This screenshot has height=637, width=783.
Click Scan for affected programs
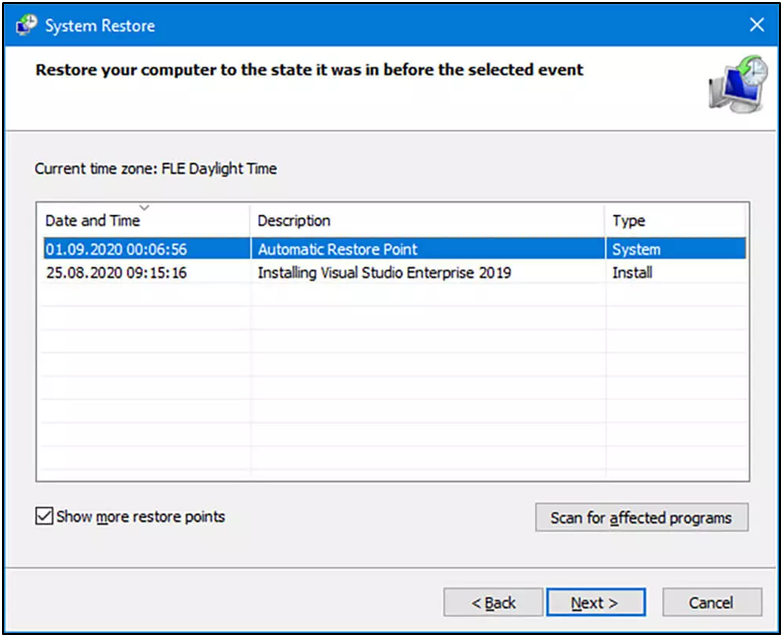coord(642,517)
